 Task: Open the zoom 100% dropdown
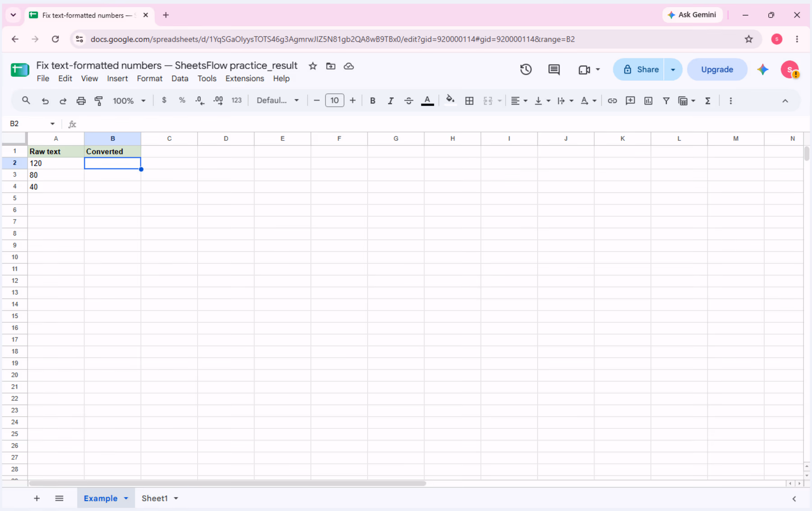tap(129, 101)
